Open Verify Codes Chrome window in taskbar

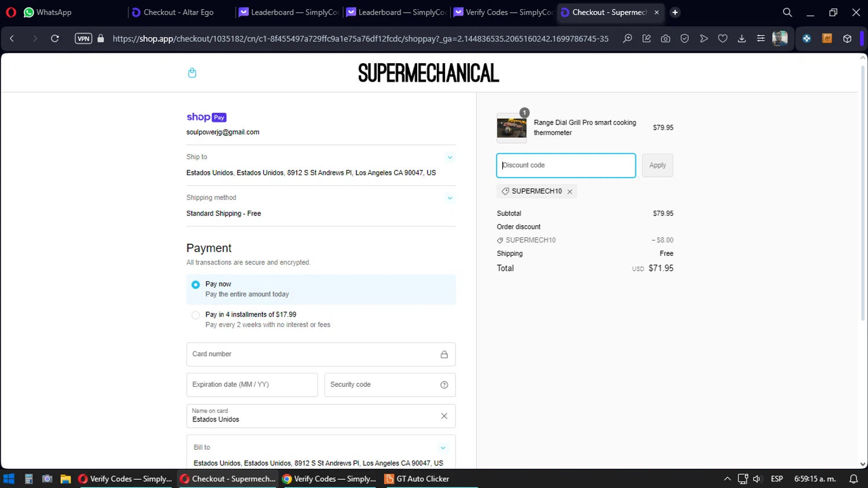(x=330, y=479)
